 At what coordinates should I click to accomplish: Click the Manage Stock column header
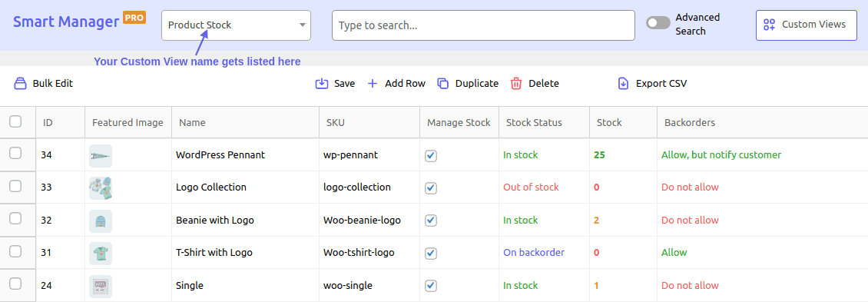point(459,123)
